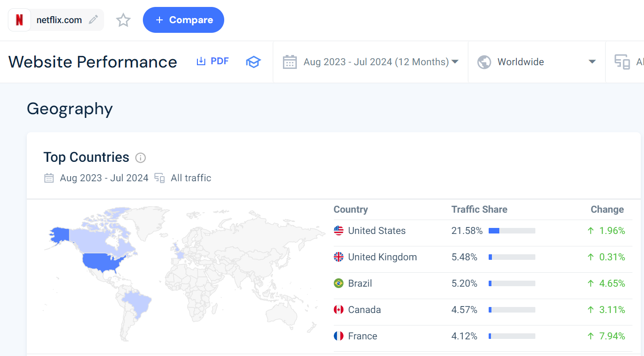The height and width of the screenshot is (356, 644).
Task: Sort by the Country column header
Action: pos(351,209)
